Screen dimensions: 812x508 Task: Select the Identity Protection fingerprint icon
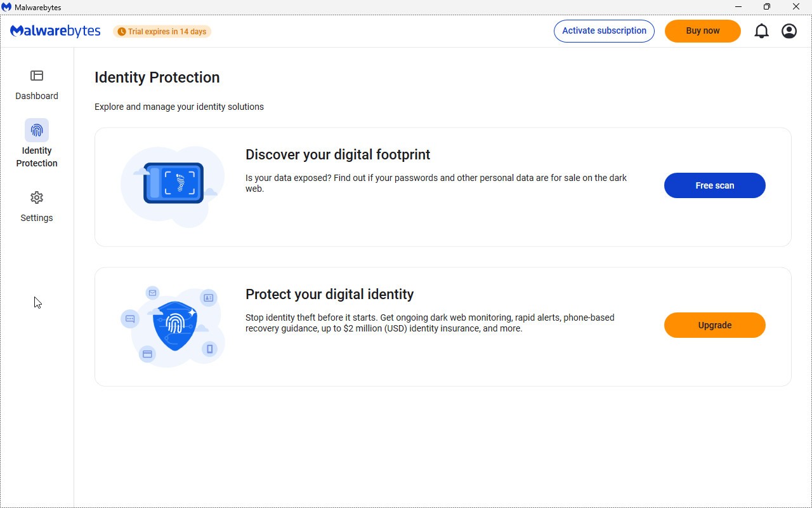[37, 130]
